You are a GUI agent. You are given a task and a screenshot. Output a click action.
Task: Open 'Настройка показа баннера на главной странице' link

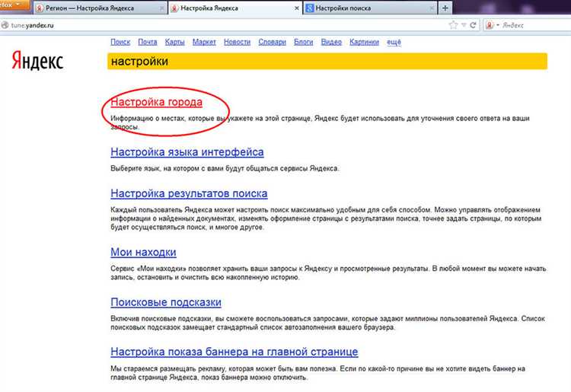(x=234, y=352)
